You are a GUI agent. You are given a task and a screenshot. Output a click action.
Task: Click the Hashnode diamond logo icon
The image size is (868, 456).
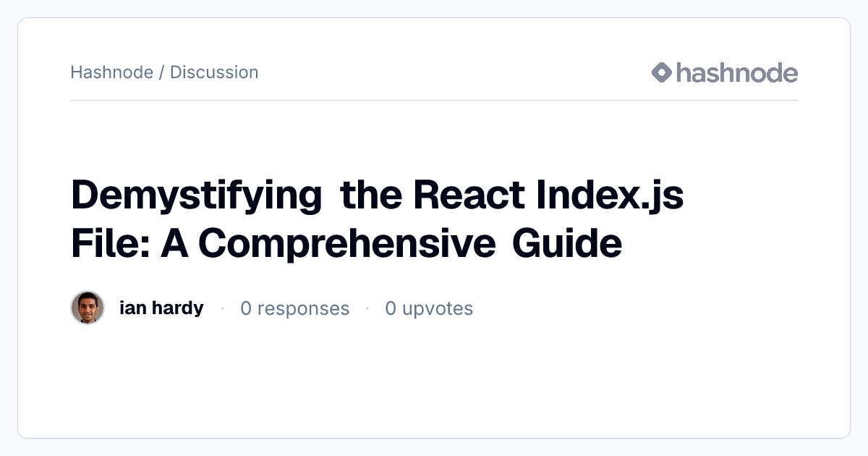click(x=662, y=72)
